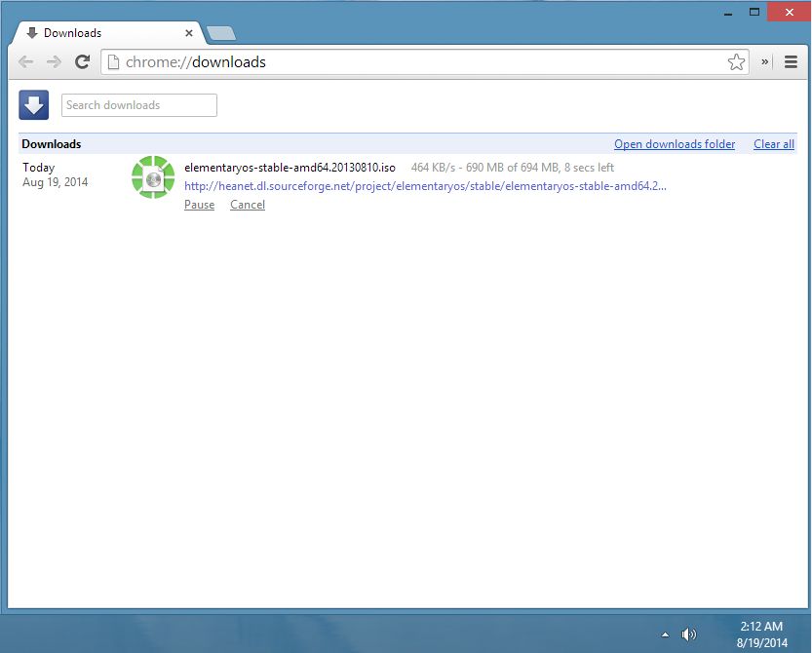
Task: Click the file name elementaryos-stable-amd64.20130810.iso
Action: coord(290,168)
